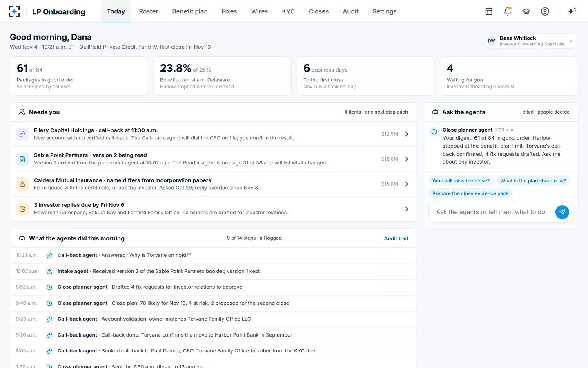Viewport: 588px width, 368px height.
Task: Click clock icon on 9:52 a.m. log row
Action: click(x=49, y=287)
